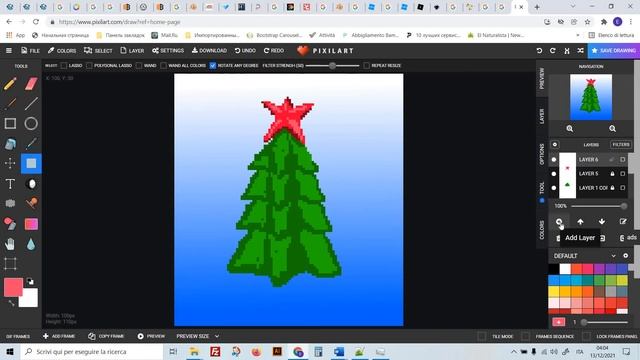Screen dimensions: 640x360
Task: Select the Gradient tool
Action: [x=31, y=224]
